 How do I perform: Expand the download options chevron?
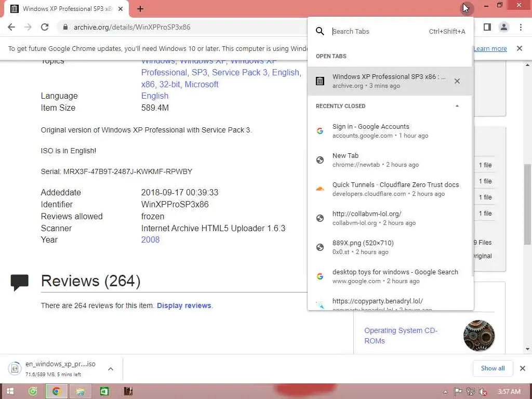(x=111, y=369)
